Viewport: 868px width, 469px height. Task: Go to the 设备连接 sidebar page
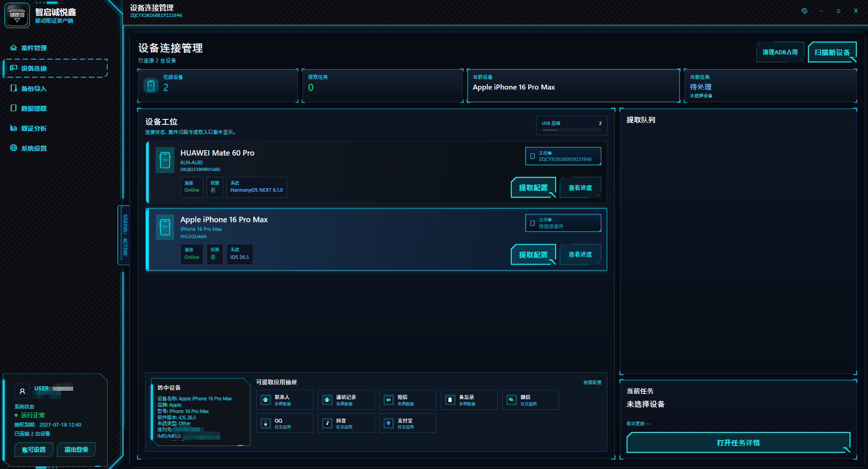tap(55, 68)
